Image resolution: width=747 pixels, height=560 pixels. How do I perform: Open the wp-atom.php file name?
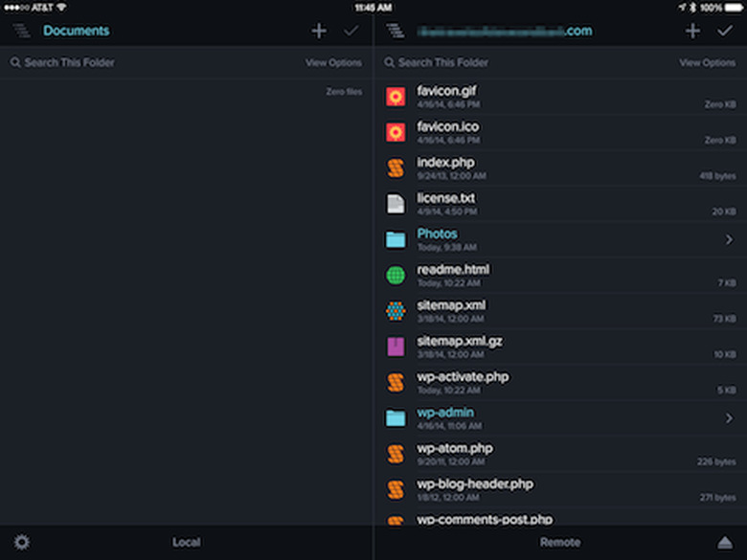[455, 448]
